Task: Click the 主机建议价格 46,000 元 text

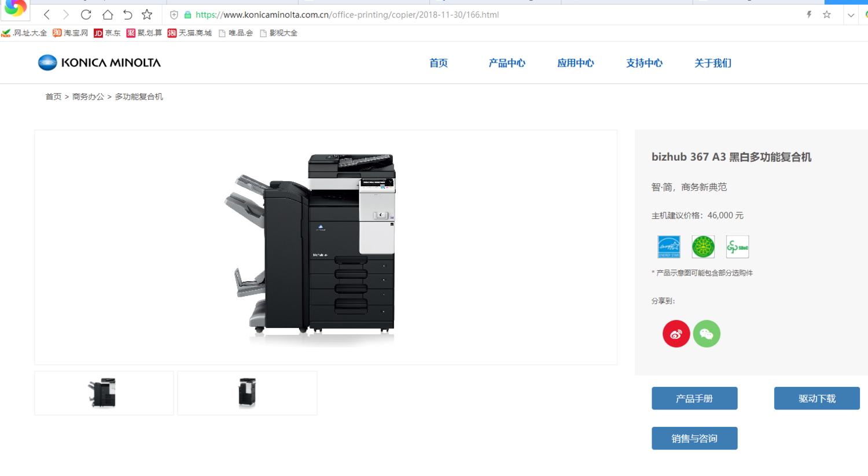Action: point(697,215)
